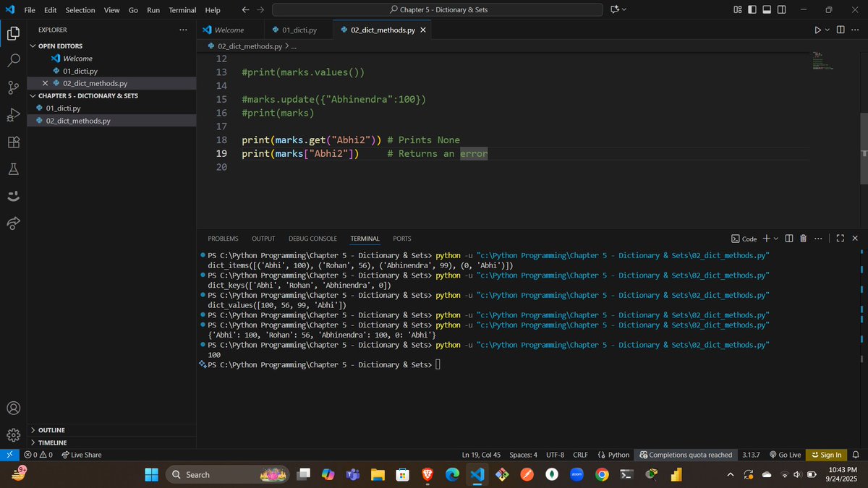The width and height of the screenshot is (868, 488).
Task: Open the new terminal launch profile dropdown
Action: click(776, 238)
